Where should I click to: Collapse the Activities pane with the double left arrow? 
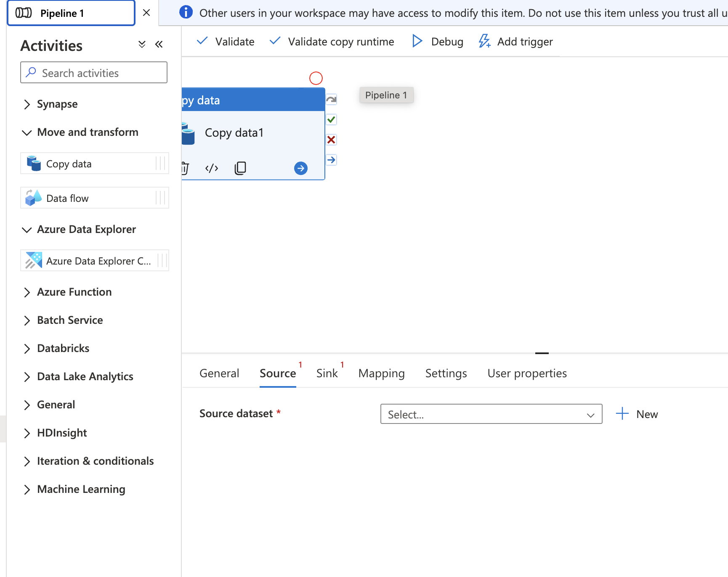coord(159,44)
